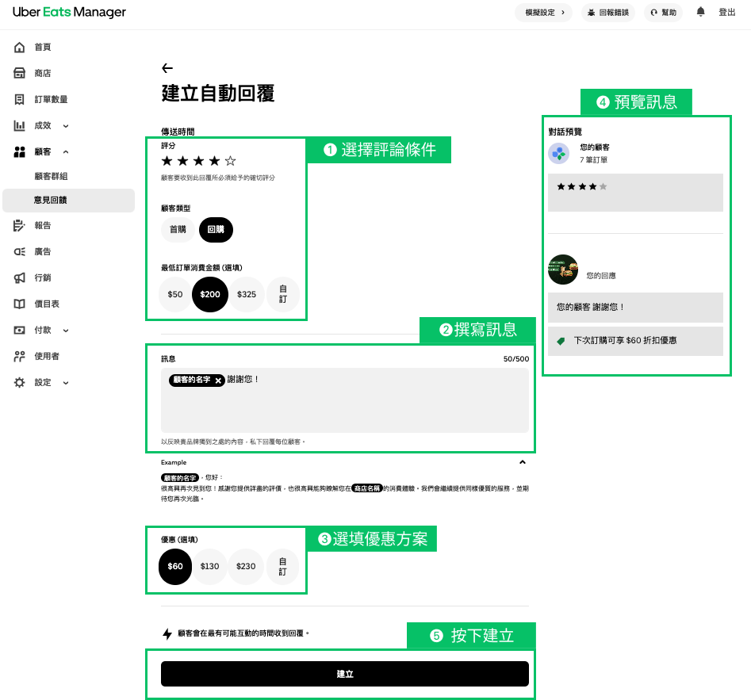Collapse the Example message section
751x700 pixels.
(522, 461)
